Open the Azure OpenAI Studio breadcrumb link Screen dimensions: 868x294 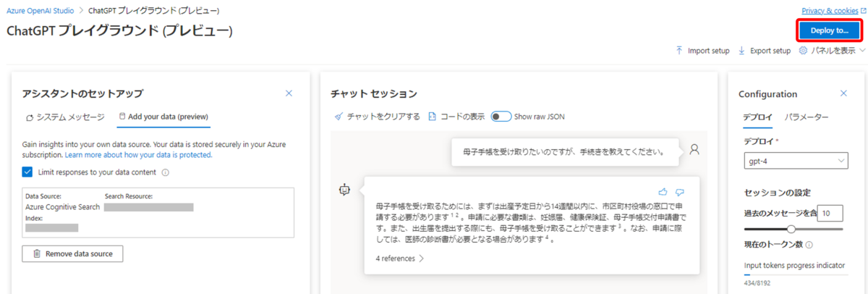pyautogui.click(x=41, y=12)
